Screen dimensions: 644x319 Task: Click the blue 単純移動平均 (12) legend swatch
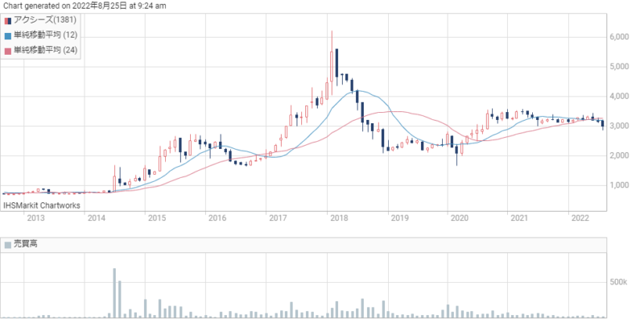click(8, 35)
